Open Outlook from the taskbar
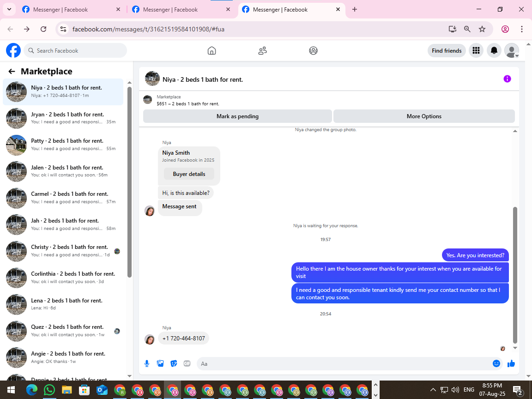Screen dimensions: 532x399 pos(102,390)
